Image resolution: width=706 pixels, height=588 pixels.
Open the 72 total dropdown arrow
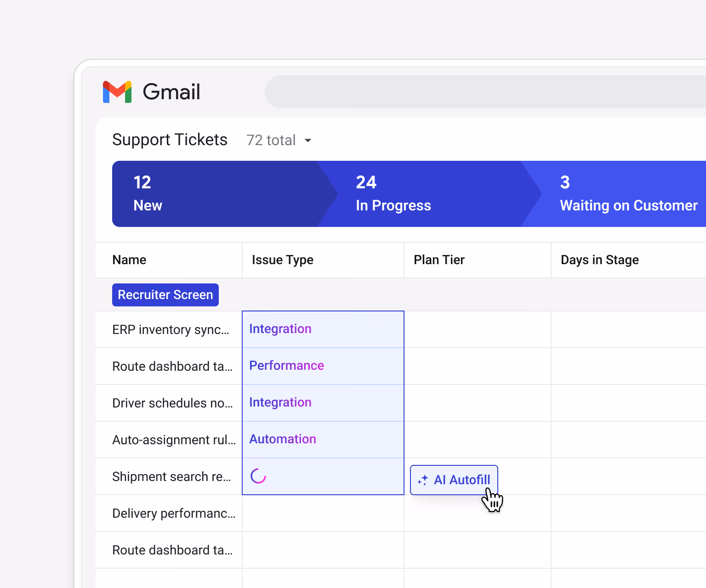[x=308, y=141]
